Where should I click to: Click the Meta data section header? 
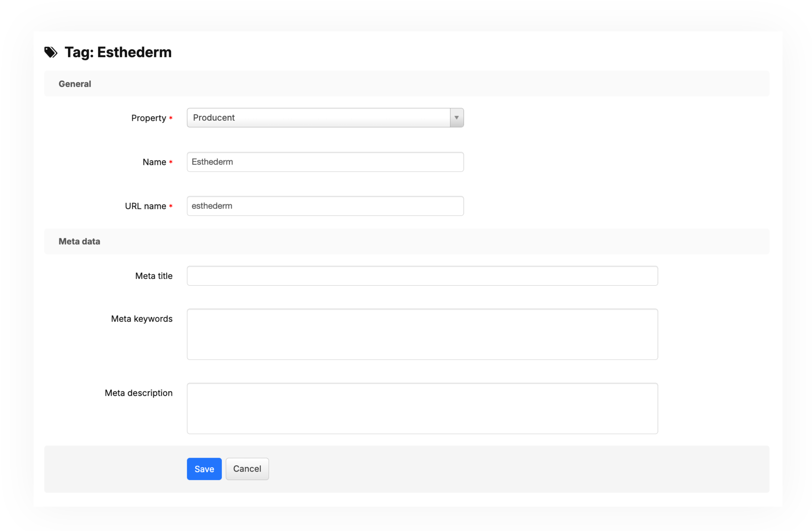[x=79, y=241]
